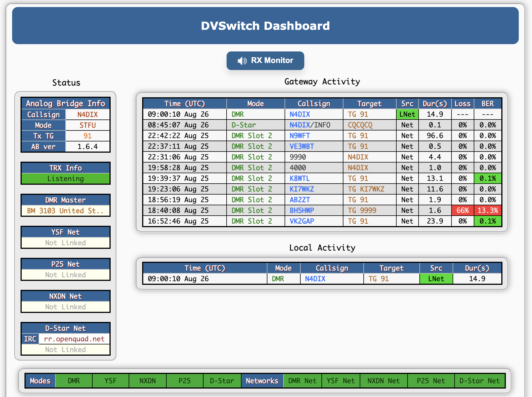Select P25 mode in bottom bar
The height and width of the screenshot is (397, 532).
click(185, 381)
